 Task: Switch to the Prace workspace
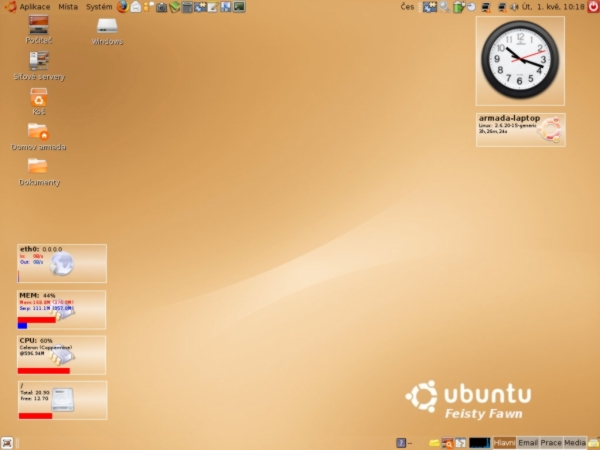coord(551,443)
